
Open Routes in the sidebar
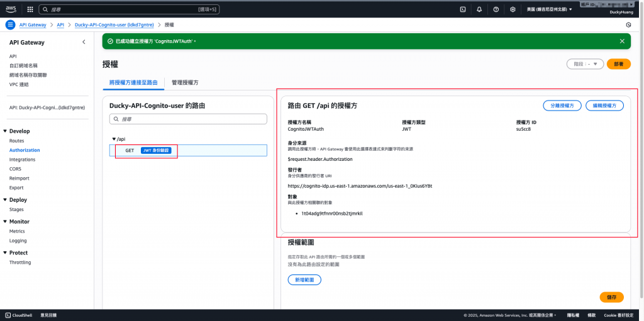(16, 141)
